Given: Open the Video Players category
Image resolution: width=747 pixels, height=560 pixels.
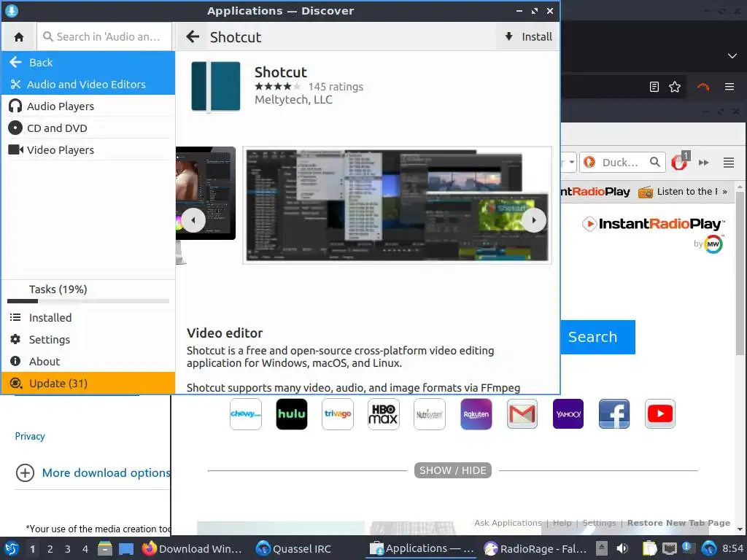Looking at the screenshot, I should point(88,150).
